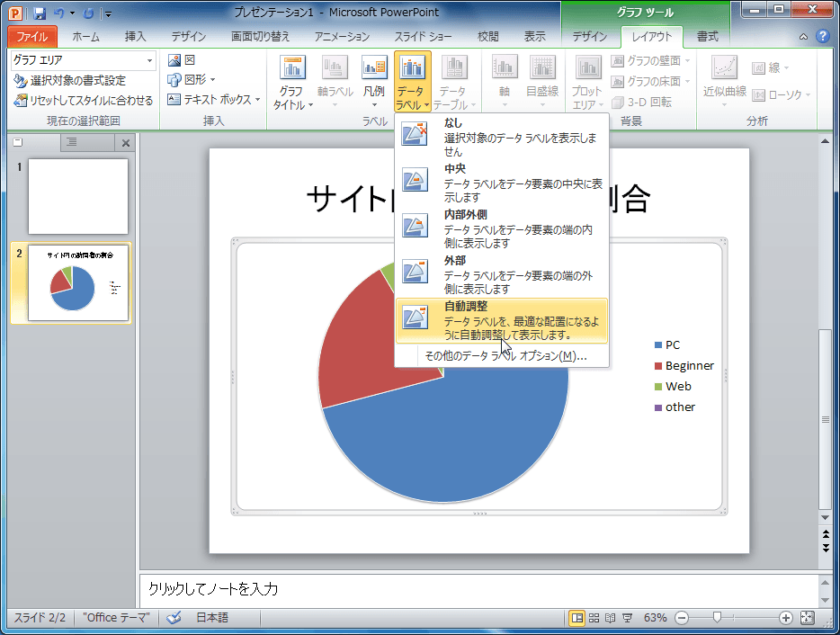Choose なし to hide data labels
Viewport: 840px width, 635px height.
(502, 138)
